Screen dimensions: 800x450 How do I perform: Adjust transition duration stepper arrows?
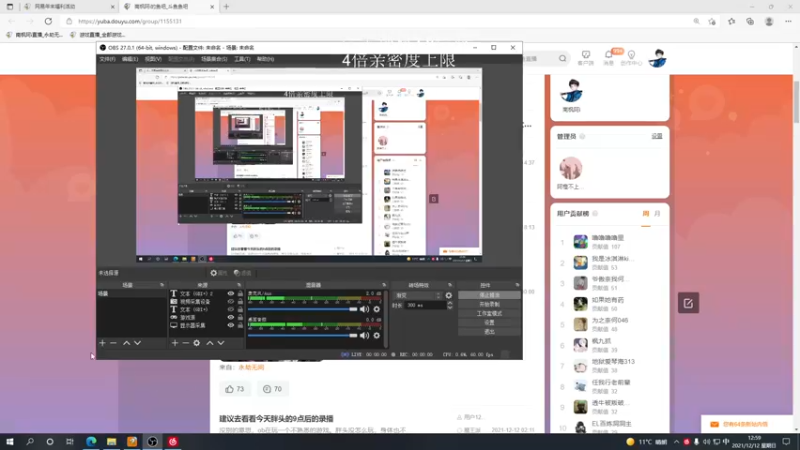pos(449,305)
